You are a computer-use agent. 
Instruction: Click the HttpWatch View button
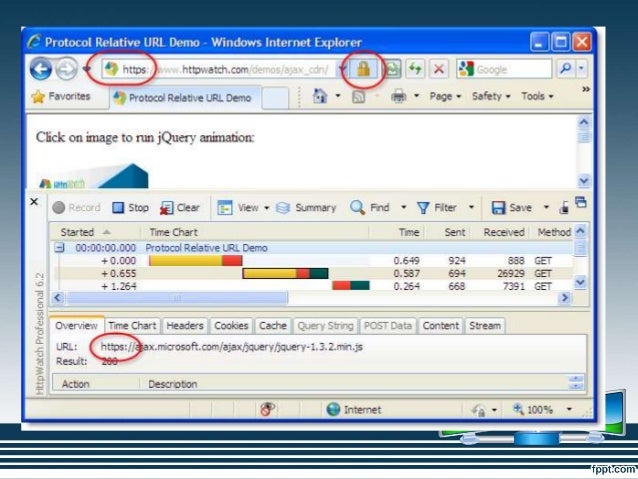click(x=238, y=208)
